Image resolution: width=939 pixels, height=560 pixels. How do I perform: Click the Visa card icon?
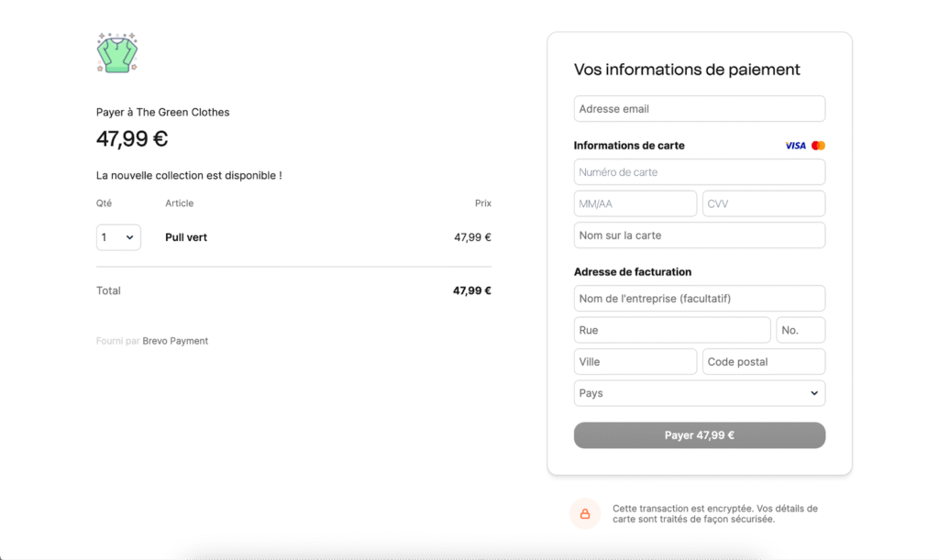pyautogui.click(x=795, y=146)
